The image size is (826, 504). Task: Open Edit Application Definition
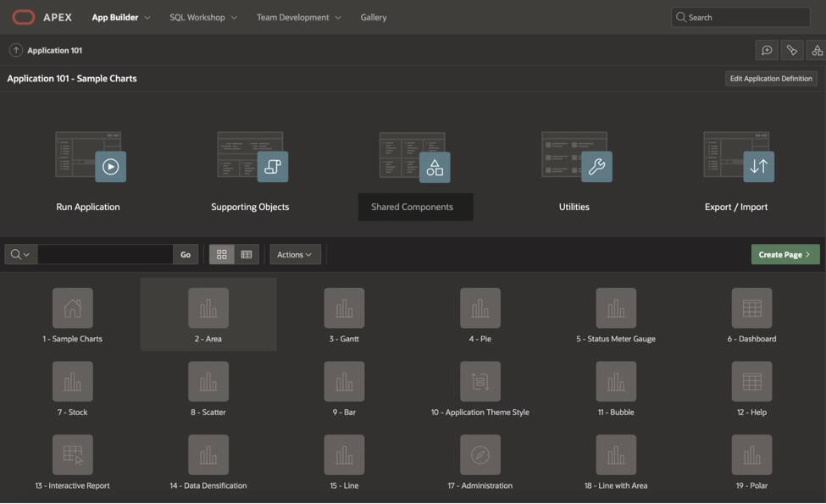click(770, 78)
